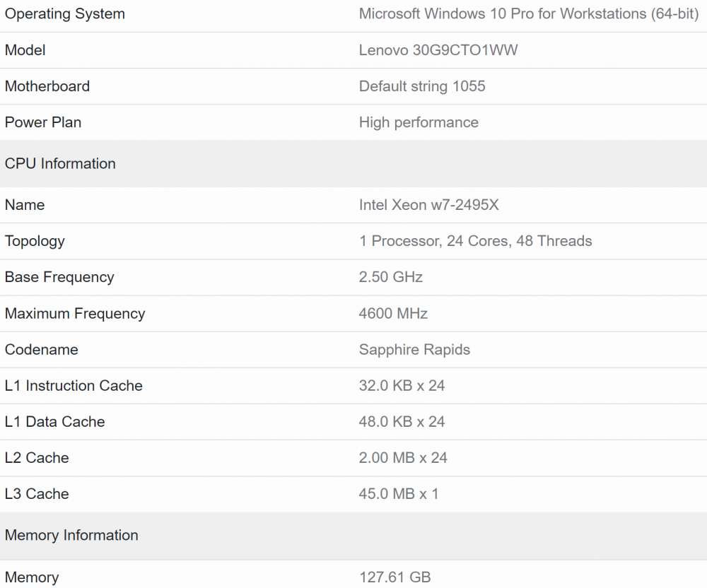Click the 'Name' row label

tap(25, 205)
